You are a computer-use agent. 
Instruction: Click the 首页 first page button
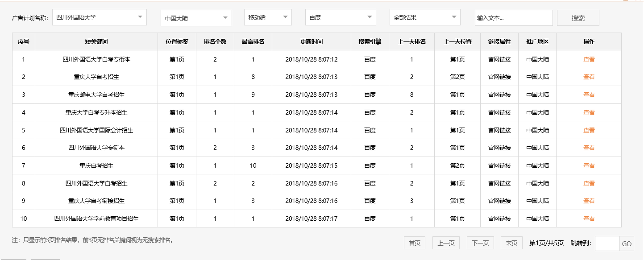click(415, 243)
